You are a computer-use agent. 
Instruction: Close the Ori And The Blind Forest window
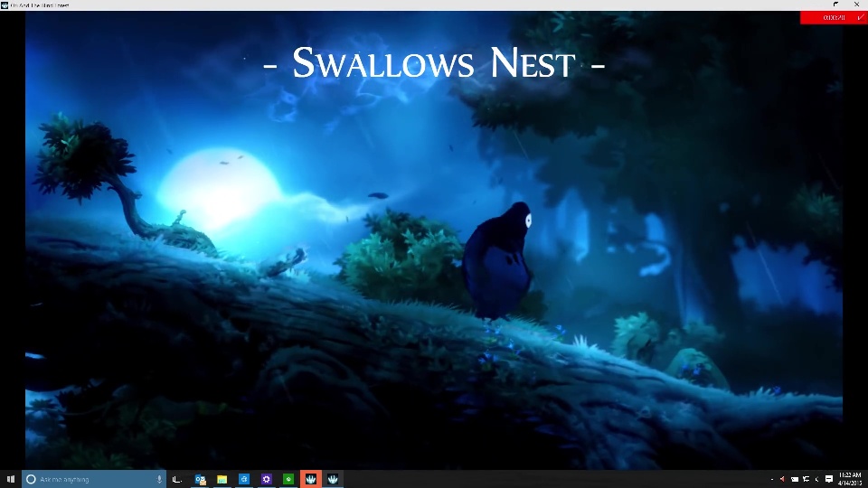click(856, 5)
